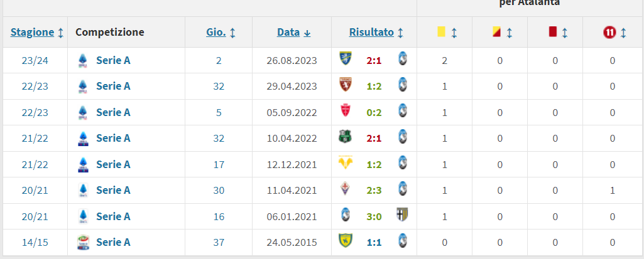This screenshot has width=644, height=259.
Task: Click the yellow card column icon
Action: point(441,31)
